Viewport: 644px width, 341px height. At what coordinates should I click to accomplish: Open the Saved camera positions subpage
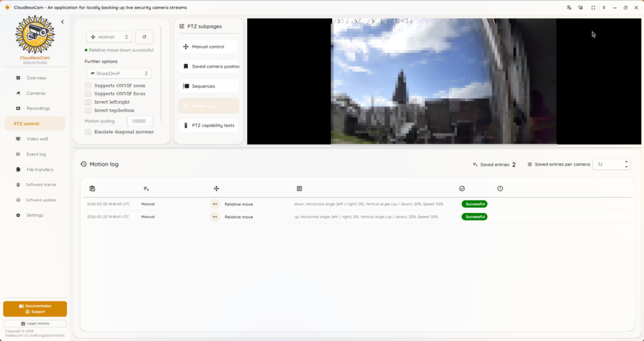tap(209, 67)
